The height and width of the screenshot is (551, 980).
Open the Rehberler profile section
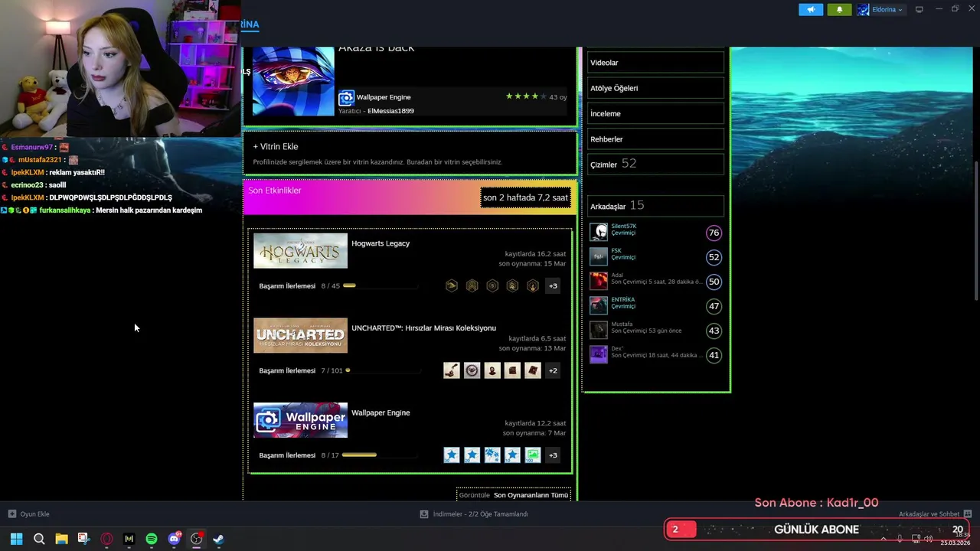tap(655, 139)
